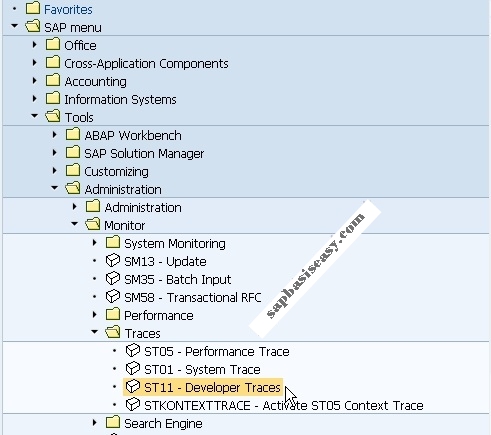Expand the Search Engine folder node
The image size is (491, 435).
pyautogui.click(x=94, y=423)
